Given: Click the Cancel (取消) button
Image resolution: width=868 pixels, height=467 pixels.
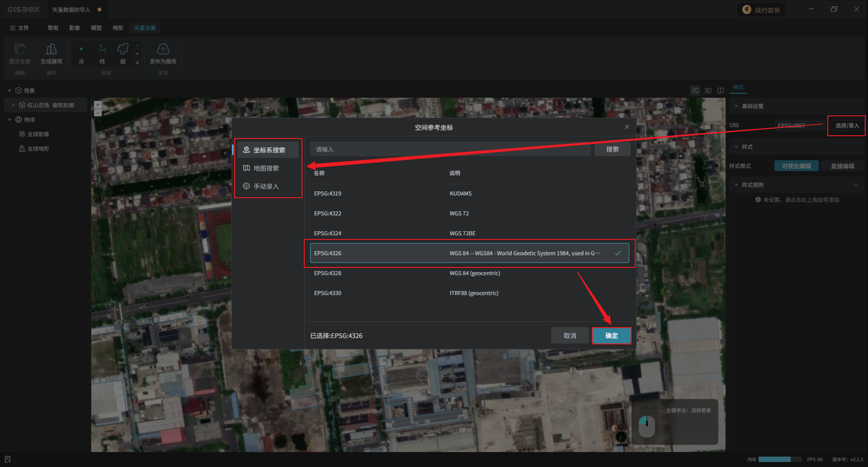Looking at the screenshot, I should 570,336.
